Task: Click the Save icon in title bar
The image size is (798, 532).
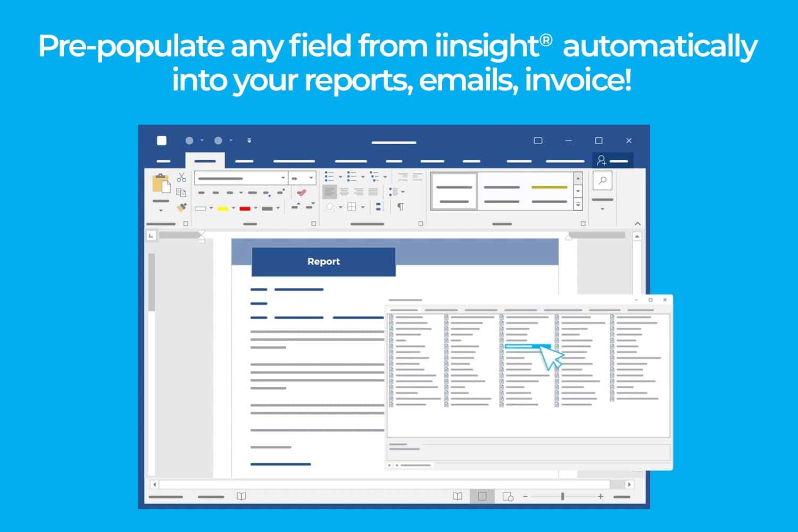Action: point(162,140)
